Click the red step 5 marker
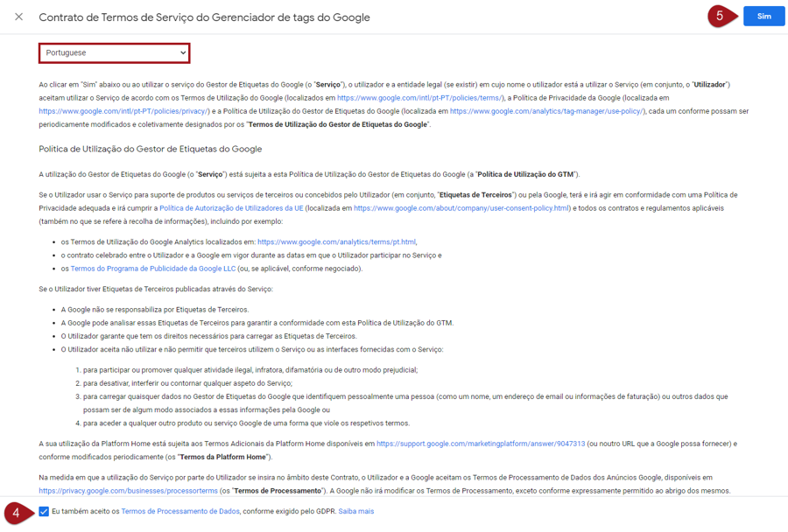The image size is (788, 532). 720,16
